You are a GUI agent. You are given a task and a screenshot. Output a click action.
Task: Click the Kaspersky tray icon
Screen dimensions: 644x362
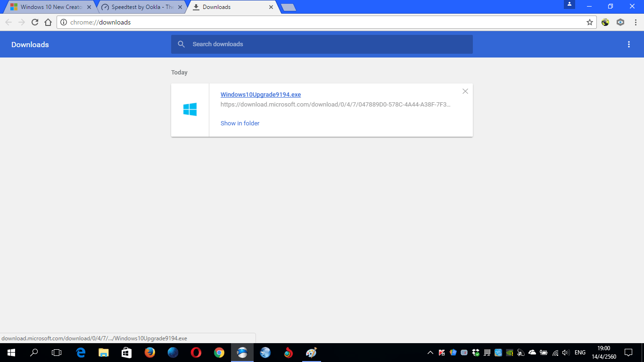tap(442, 353)
